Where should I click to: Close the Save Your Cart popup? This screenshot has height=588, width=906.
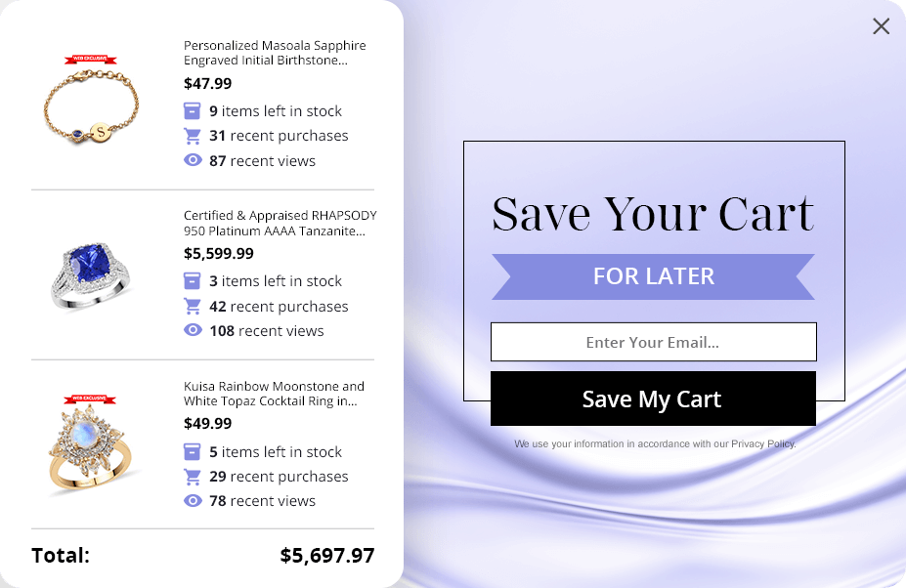point(881,26)
